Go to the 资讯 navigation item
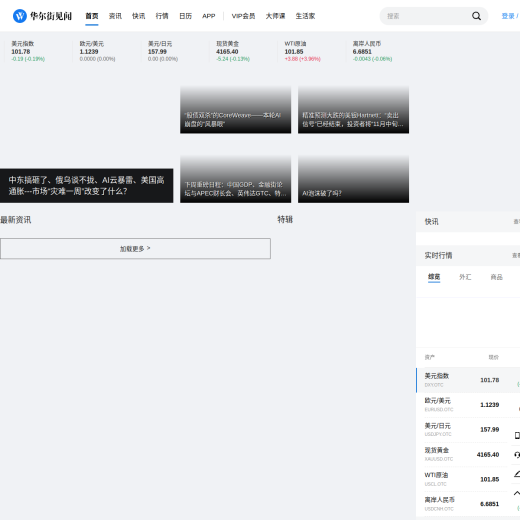This screenshot has height=520, width=520. pyautogui.click(x=115, y=16)
